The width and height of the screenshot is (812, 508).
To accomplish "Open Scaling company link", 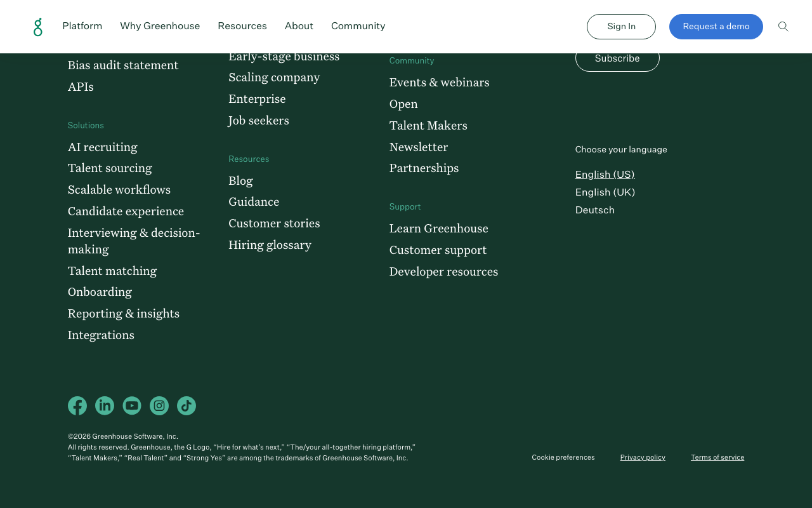I will [274, 77].
